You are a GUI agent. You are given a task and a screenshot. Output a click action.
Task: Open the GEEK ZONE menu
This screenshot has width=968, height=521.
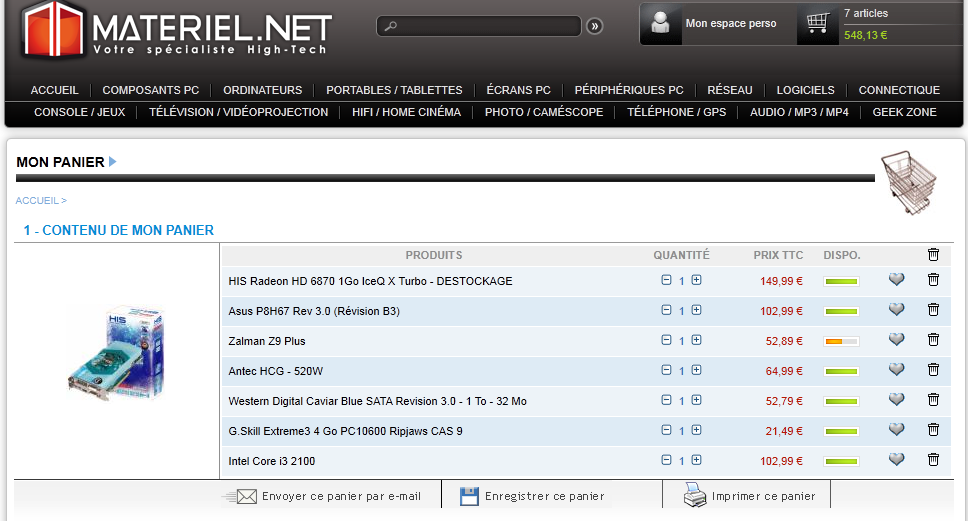click(904, 112)
